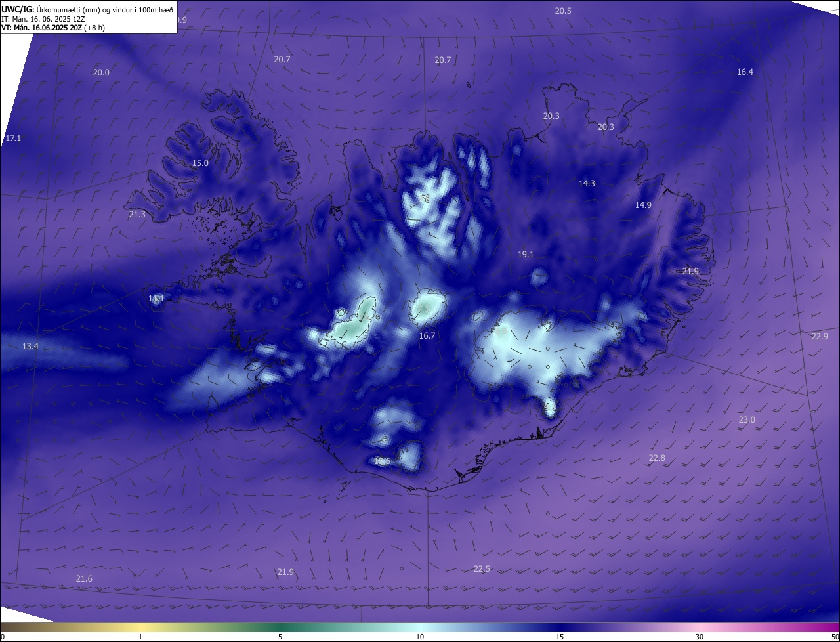This screenshot has width=840, height=642.
Task: Click the initial time line 'IT: Mán. 16. 06. 2025 12Z'
Action: click(43, 19)
